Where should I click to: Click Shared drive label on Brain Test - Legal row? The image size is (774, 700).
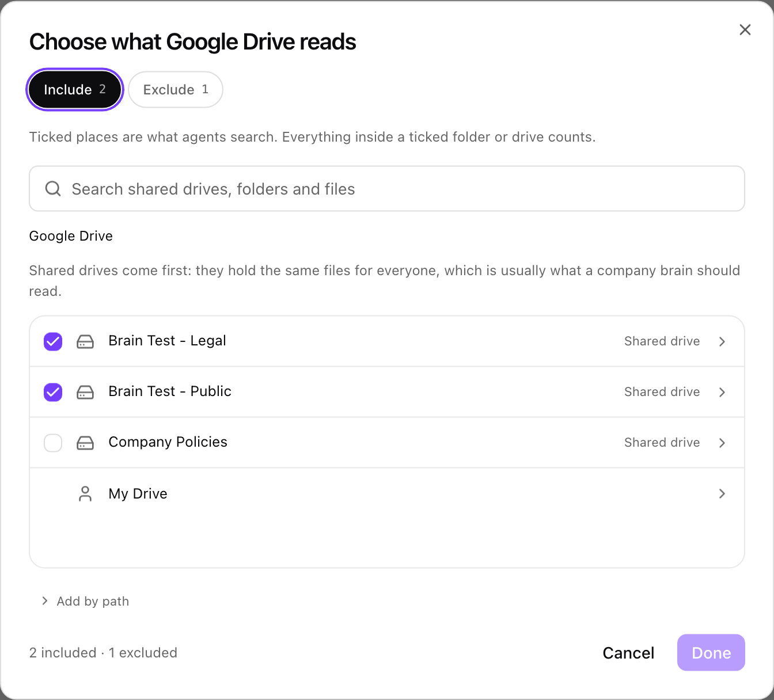pyautogui.click(x=662, y=341)
